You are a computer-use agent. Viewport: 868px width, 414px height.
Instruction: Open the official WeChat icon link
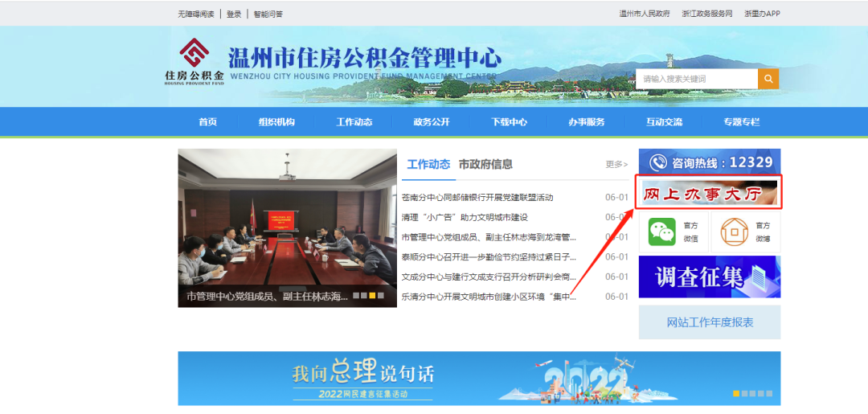click(x=663, y=232)
